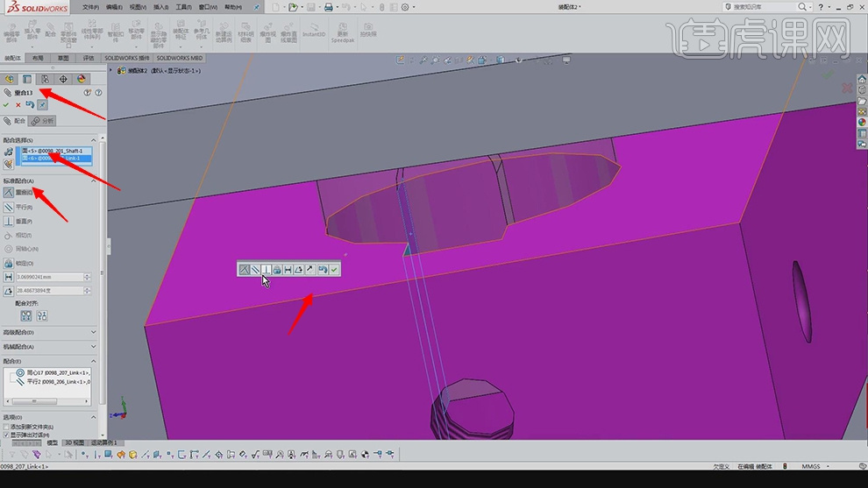The width and height of the screenshot is (868, 488).
Task: Click the aligned mate alignment icon
Action: click(x=26, y=315)
